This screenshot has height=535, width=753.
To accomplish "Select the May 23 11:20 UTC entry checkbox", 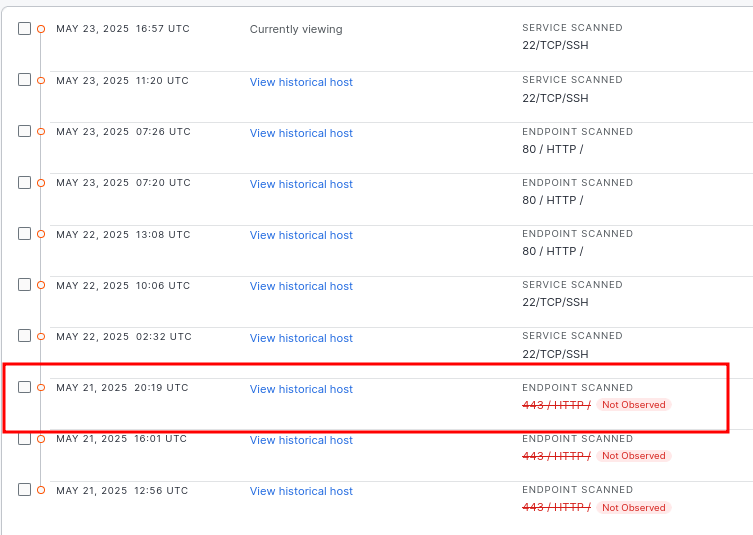I will 25,80.
